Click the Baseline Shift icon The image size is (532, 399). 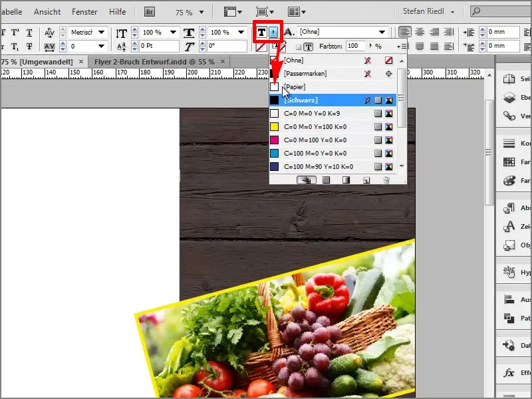[x=122, y=47]
